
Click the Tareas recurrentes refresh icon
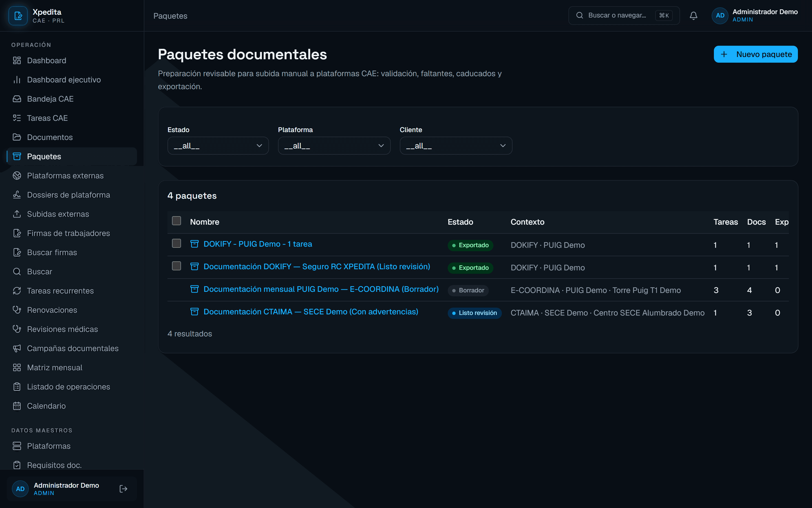click(17, 291)
